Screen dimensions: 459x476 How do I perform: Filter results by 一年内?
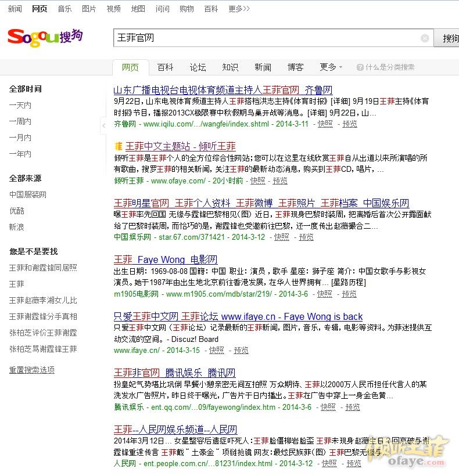(x=20, y=154)
